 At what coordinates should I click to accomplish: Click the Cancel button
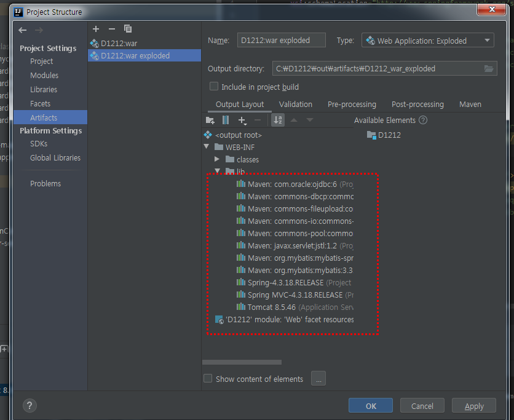pyautogui.click(x=422, y=406)
